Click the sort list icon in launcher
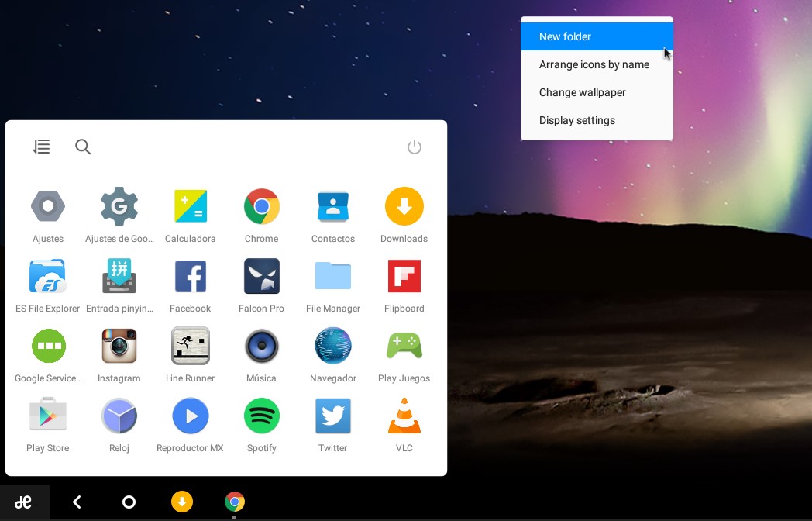The width and height of the screenshot is (812, 521). [41, 147]
